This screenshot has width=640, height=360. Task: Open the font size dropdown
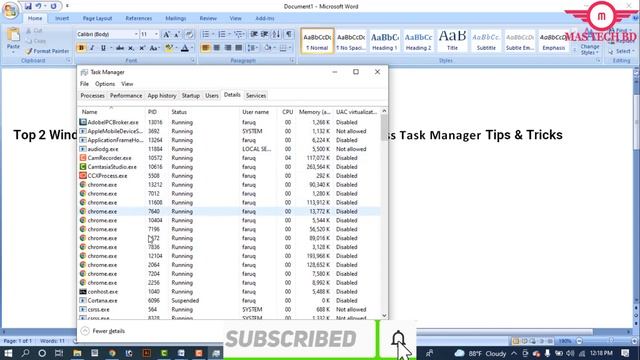pyautogui.click(x=156, y=35)
